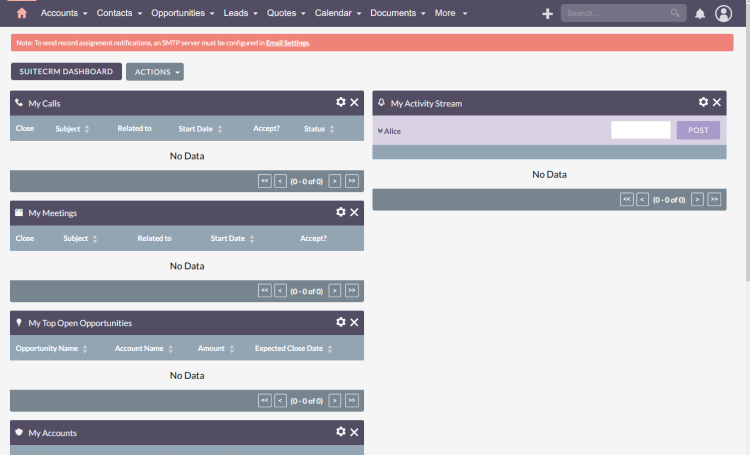
Task: Open the Accounts menu
Action: pyautogui.click(x=64, y=13)
